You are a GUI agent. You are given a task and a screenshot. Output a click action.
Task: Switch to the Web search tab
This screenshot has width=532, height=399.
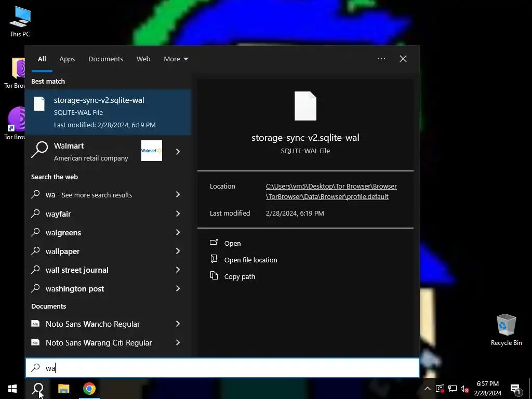[x=143, y=59]
